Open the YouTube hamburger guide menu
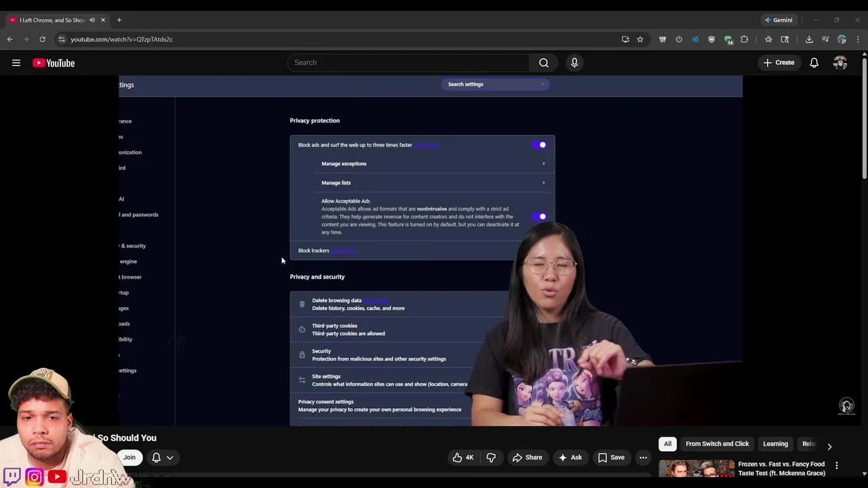The image size is (868, 488). (x=16, y=63)
